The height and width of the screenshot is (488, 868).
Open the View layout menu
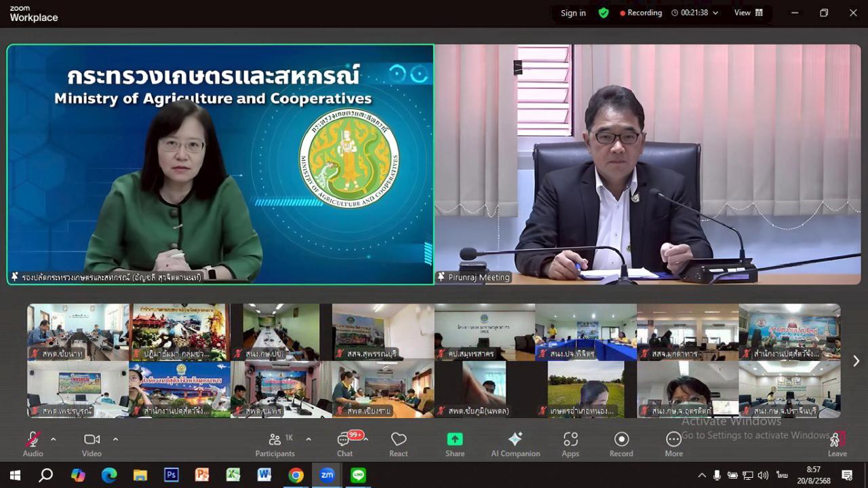[748, 13]
